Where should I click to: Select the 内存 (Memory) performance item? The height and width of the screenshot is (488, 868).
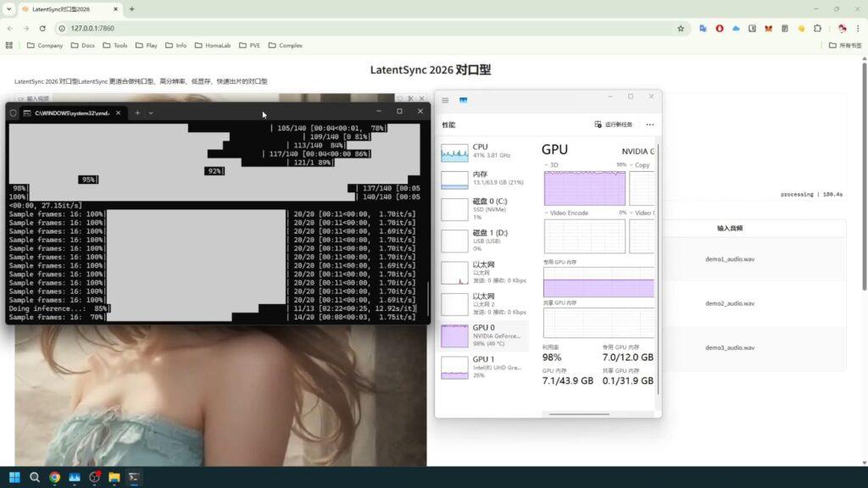pos(484,179)
